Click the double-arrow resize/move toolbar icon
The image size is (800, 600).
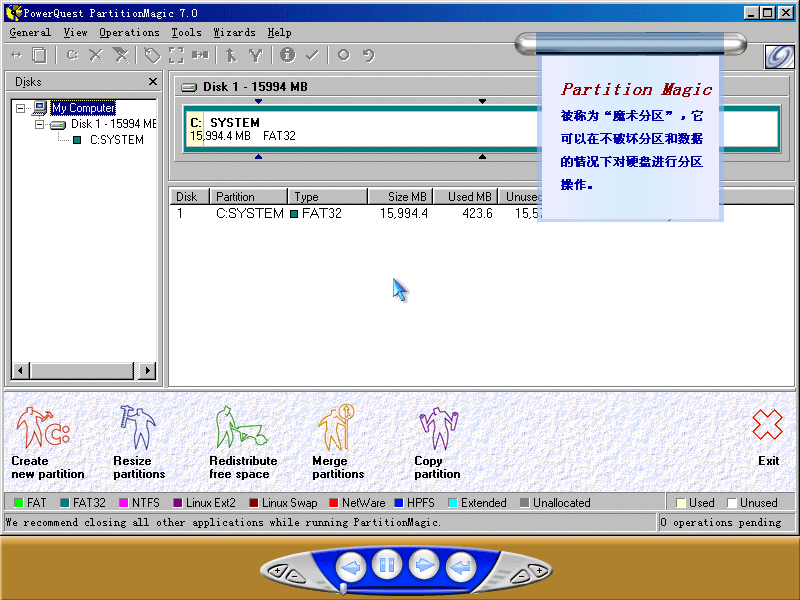(16, 55)
